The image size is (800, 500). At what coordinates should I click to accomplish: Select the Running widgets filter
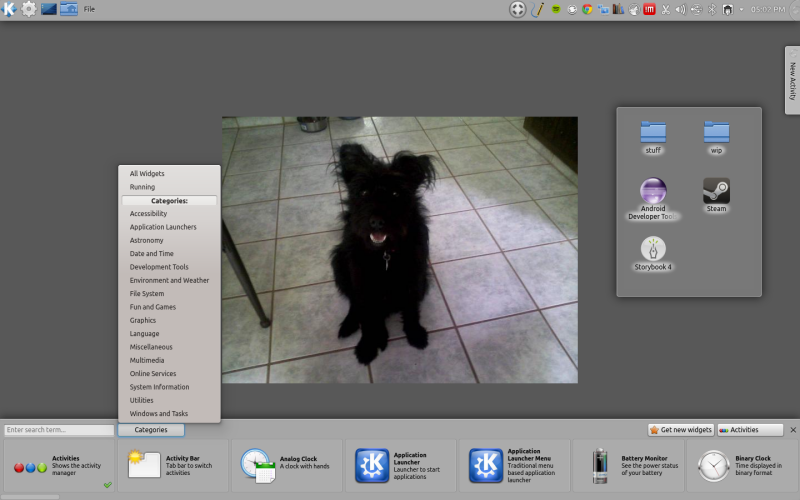pyautogui.click(x=142, y=187)
